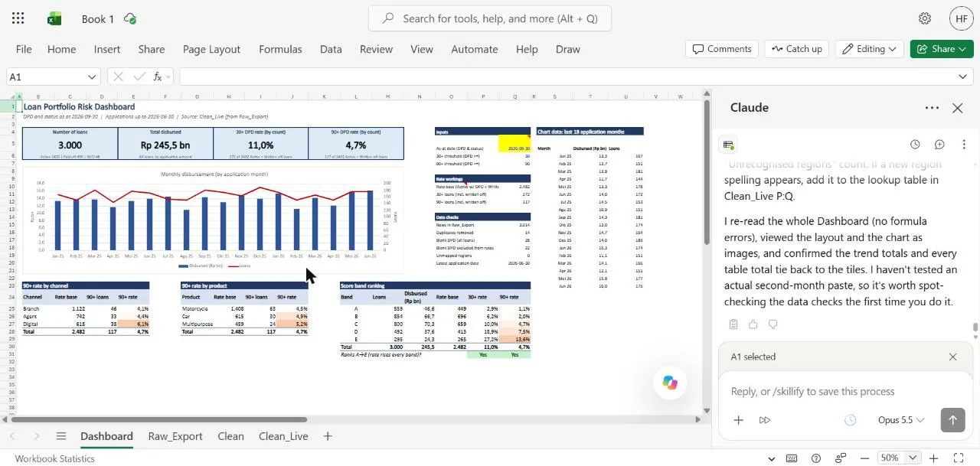Close the Claude side panel
980x466 pixels.
pyautogui.click(x=957, y=108)
